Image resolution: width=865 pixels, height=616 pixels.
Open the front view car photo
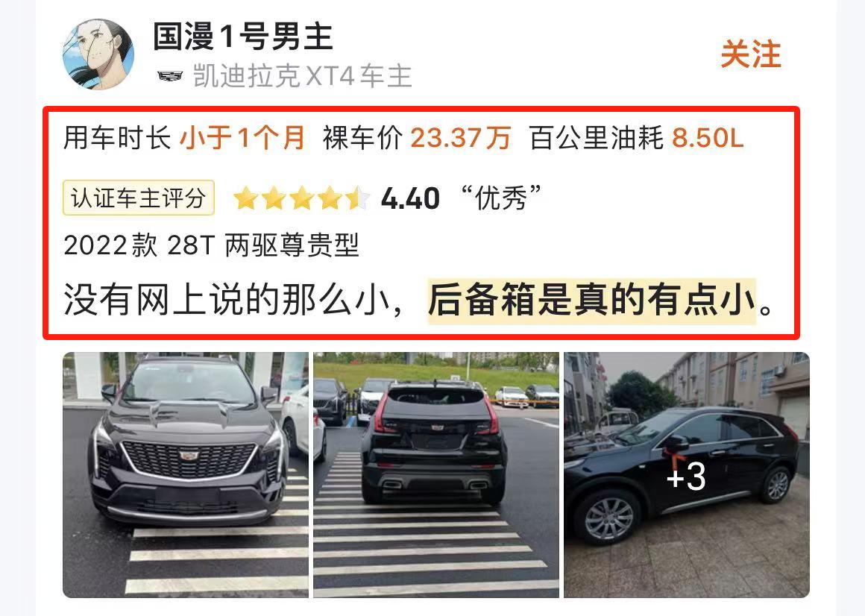click(186, 475)
